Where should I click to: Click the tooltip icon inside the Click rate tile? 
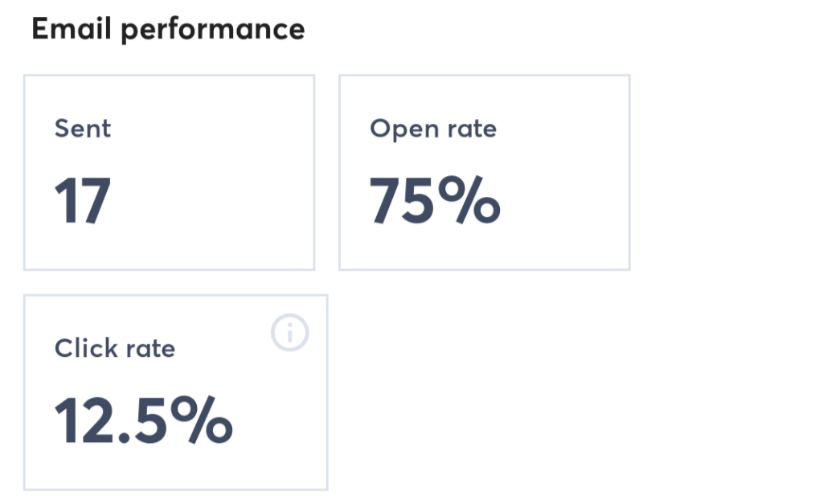290,334
